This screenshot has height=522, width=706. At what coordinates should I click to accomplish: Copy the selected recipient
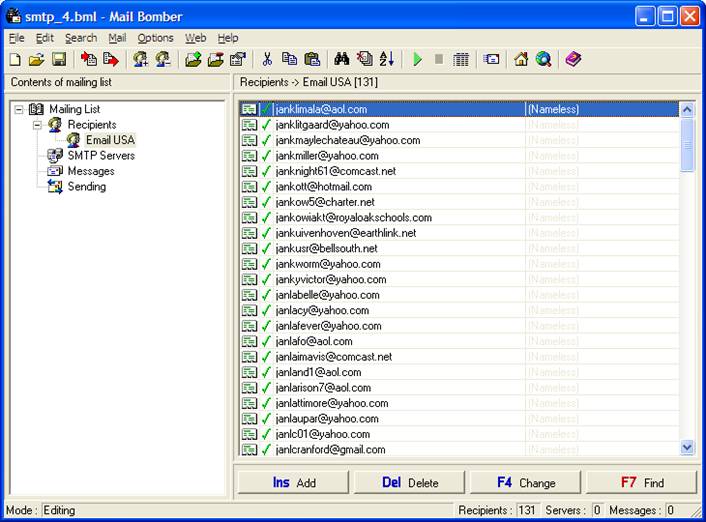tap(290, 59)
